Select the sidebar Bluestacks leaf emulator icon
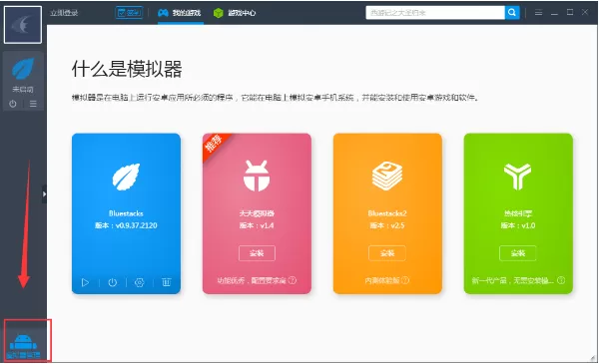This screenshot has width=599, height=364. point(23,69)
